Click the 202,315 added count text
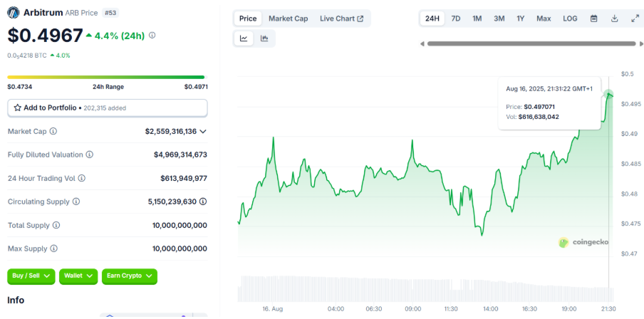The image size is (644, 319). pyautogui.click(x=105, y=108)
